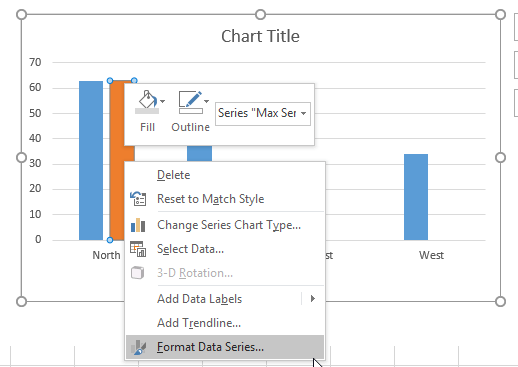Click the Outline label in mini toolbar
The height and width of the screenshot is (367, 518).
click(190, 127)
